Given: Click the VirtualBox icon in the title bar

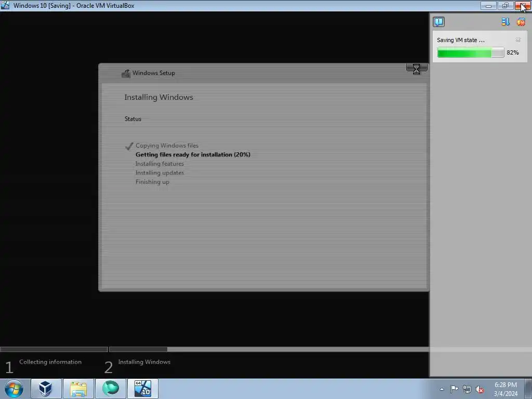Looking at the screenshot, I should click(5, 5).
